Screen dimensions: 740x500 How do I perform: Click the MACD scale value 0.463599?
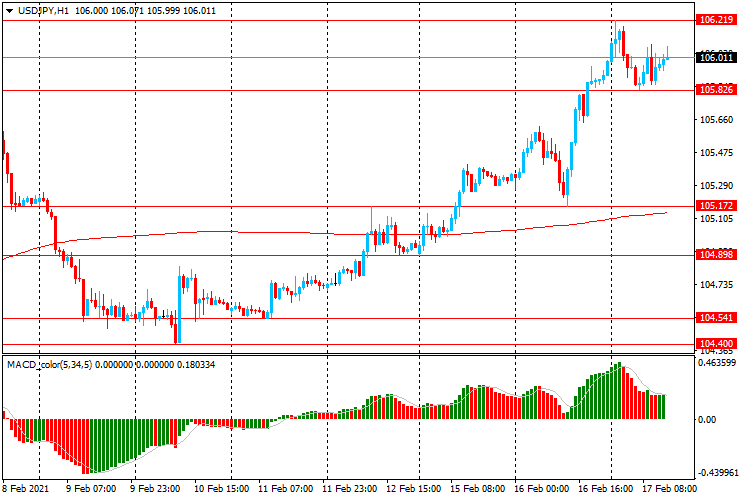[x=717, y=363]
